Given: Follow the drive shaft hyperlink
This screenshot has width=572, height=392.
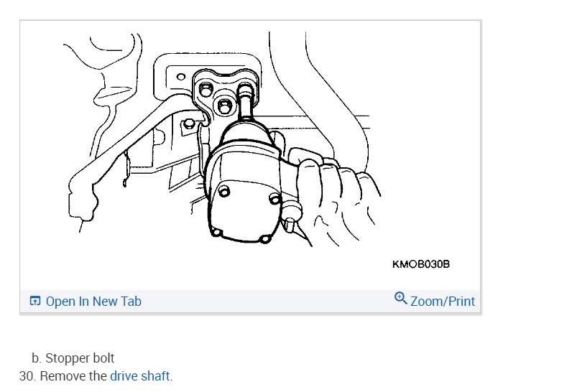Looking at the screenshot, I should click(139, 375).
